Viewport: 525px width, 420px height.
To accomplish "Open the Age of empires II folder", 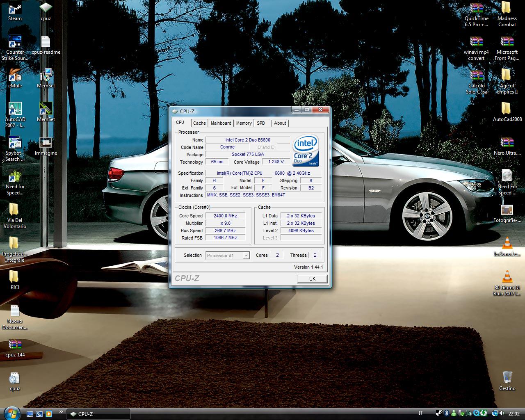I will point(507,82).
